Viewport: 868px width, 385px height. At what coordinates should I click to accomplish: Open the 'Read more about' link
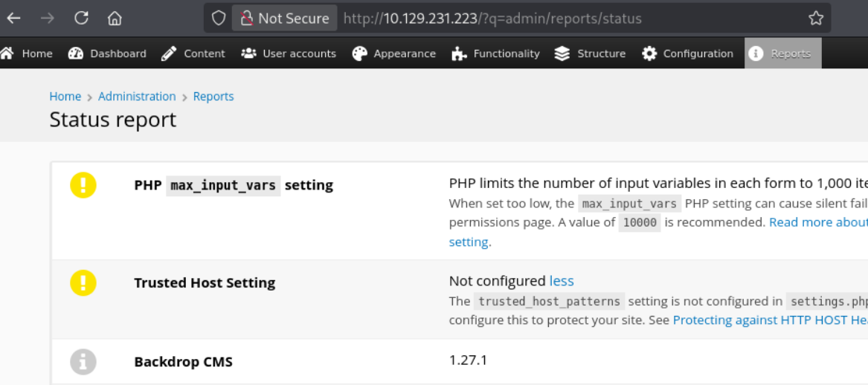818,222
